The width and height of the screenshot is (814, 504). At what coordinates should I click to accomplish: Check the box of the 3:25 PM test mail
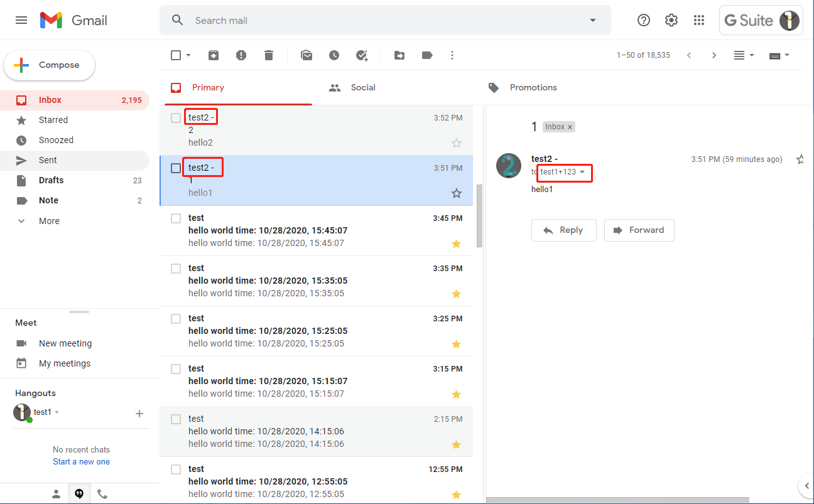(x=176, y=319)
